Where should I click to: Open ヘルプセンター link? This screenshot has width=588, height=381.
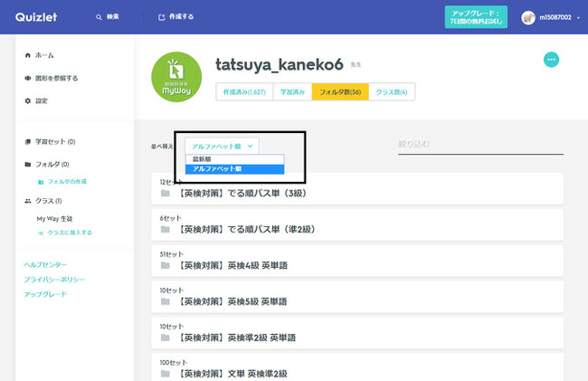[x=45, y=265]
